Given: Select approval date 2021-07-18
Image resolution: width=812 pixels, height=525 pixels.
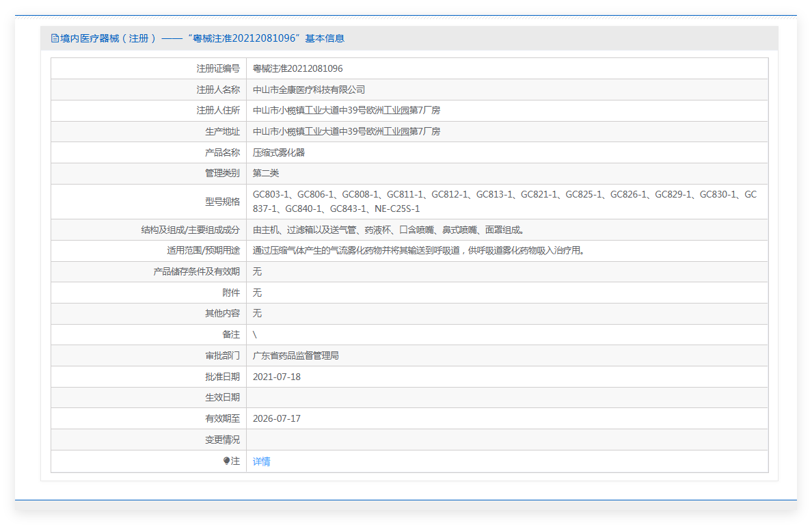Looking at the screenshot, I should point(277,377).
